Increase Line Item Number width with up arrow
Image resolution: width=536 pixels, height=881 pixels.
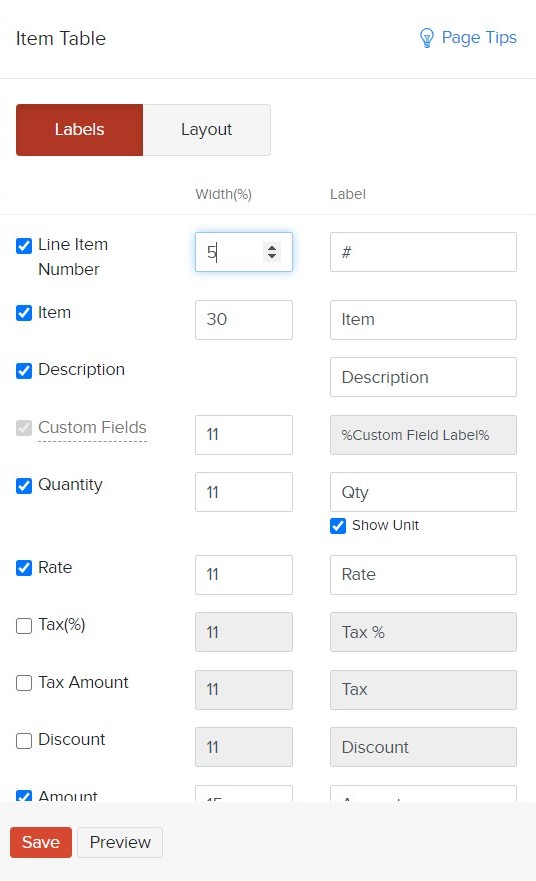coord(272,247)
